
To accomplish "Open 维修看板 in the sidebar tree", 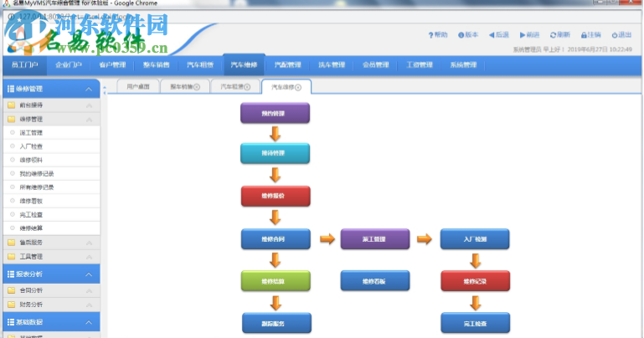I will pyautogui.click(x=51, y=201).
